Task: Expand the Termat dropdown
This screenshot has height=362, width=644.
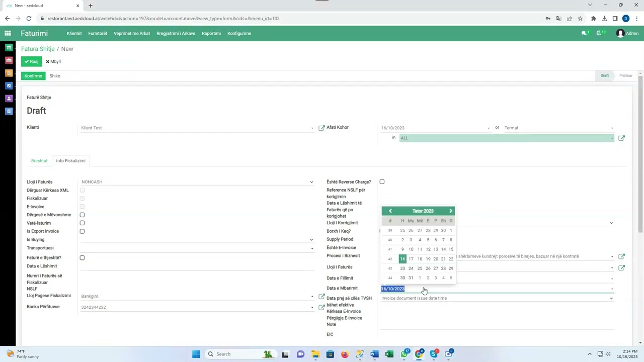Action: [x=612, y=128]
